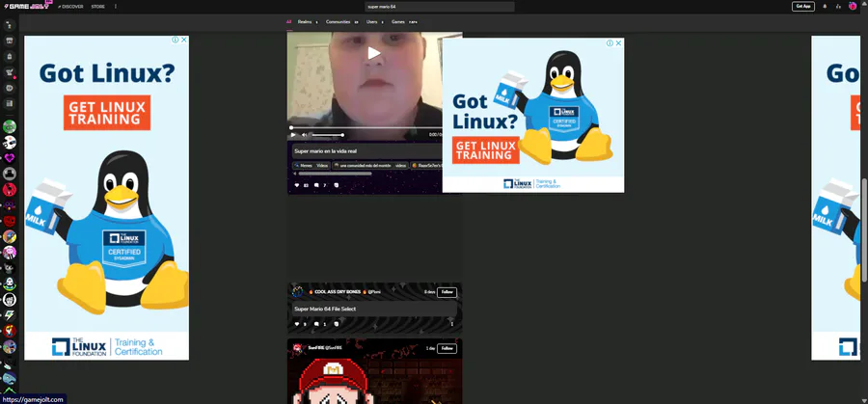This screenshot has width=868, height=404.
Task: Open COOL ASS DRY BONES user avatar
Action: (298, 291)
